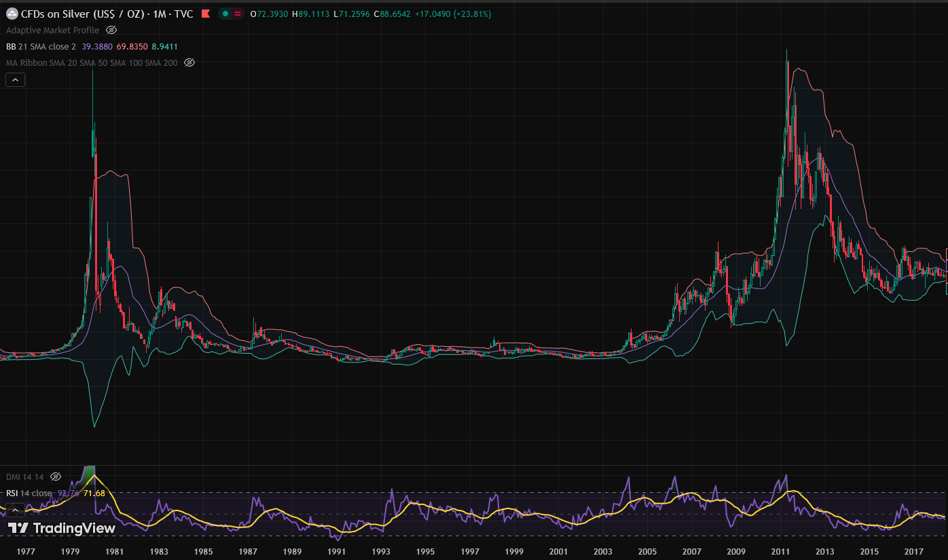Select the RSI 14 close legend label
The image size is (948, 560).
point(29,493)
